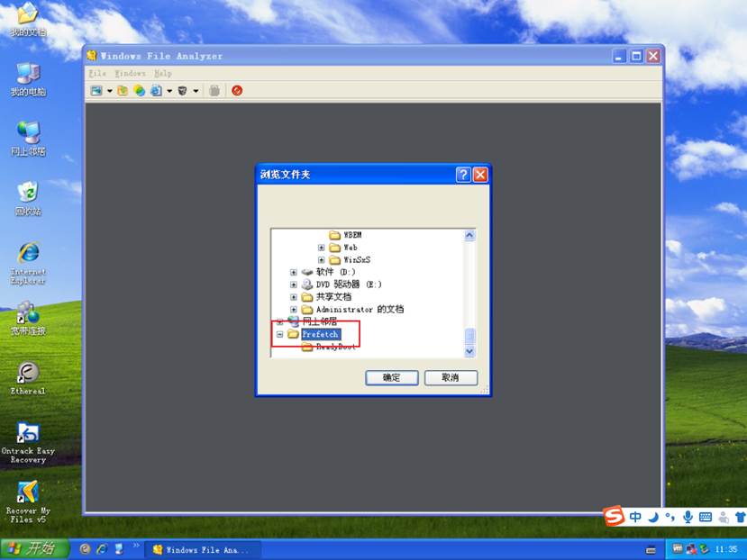Open the Help menu

pos(162,73)
